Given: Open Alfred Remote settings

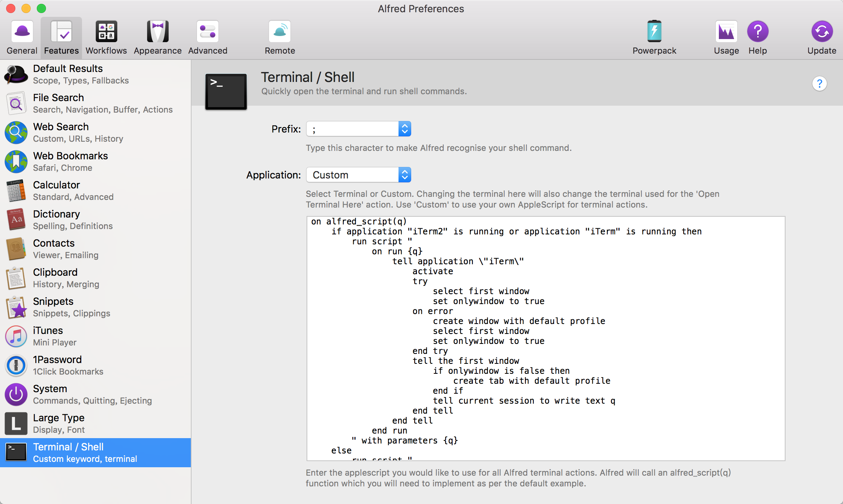Looking at the screenshot, I should pyautogui.click(x=280, y=38).
